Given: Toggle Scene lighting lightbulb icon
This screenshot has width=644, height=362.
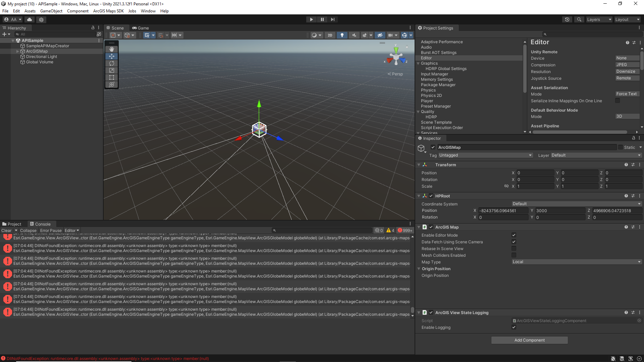Looking at the screenshot, I should point(342,35).
